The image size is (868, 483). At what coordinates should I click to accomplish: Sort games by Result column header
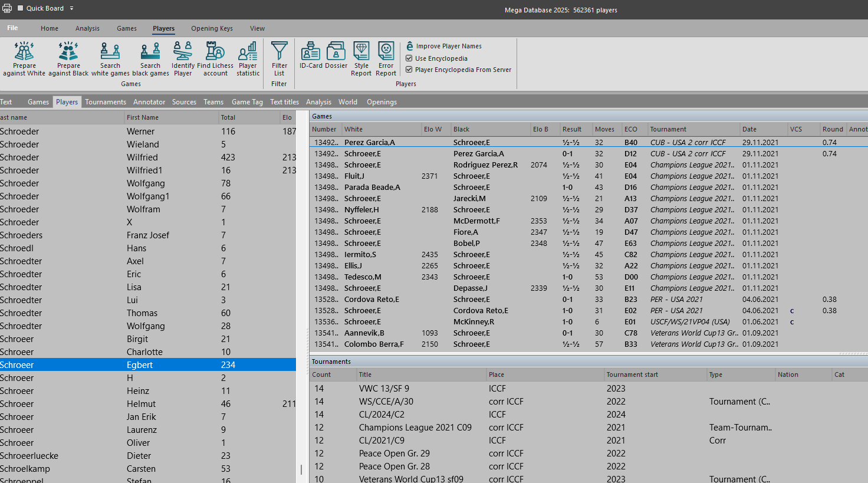576,129
